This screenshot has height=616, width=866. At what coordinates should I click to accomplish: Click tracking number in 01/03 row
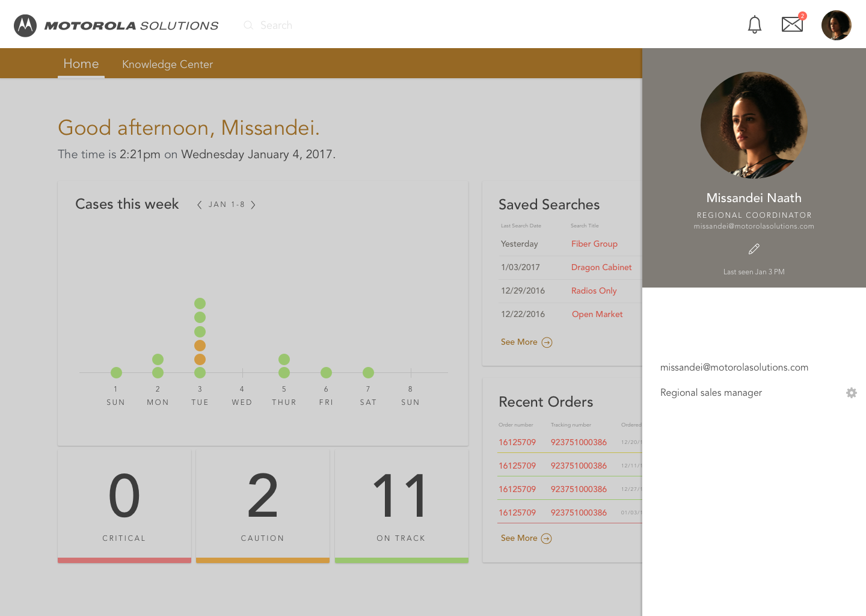pyautogui.click(x=579, y=513)
